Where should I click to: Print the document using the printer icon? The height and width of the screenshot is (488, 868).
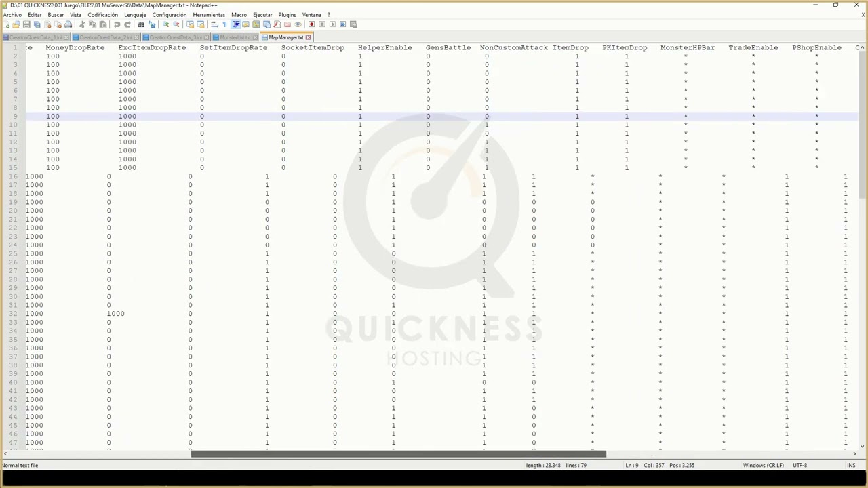pyautogui.click(x=68, y=24)
